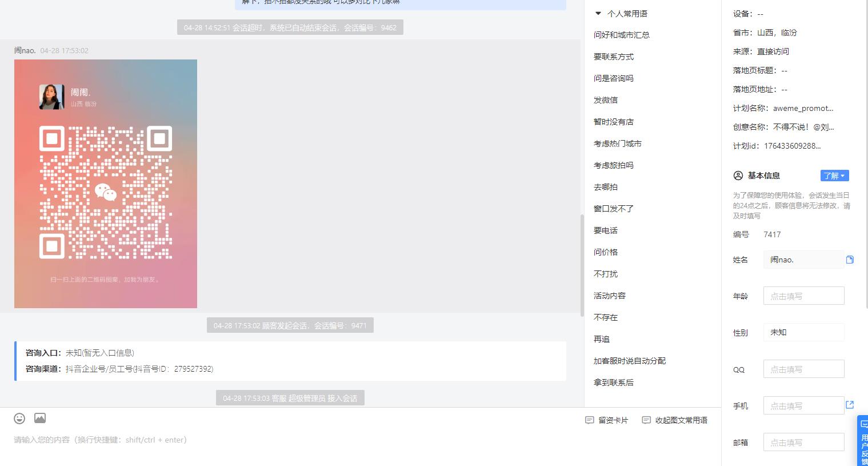Click the 年龄 input field
Screen dimensions: 868x466
click(803, 296)
